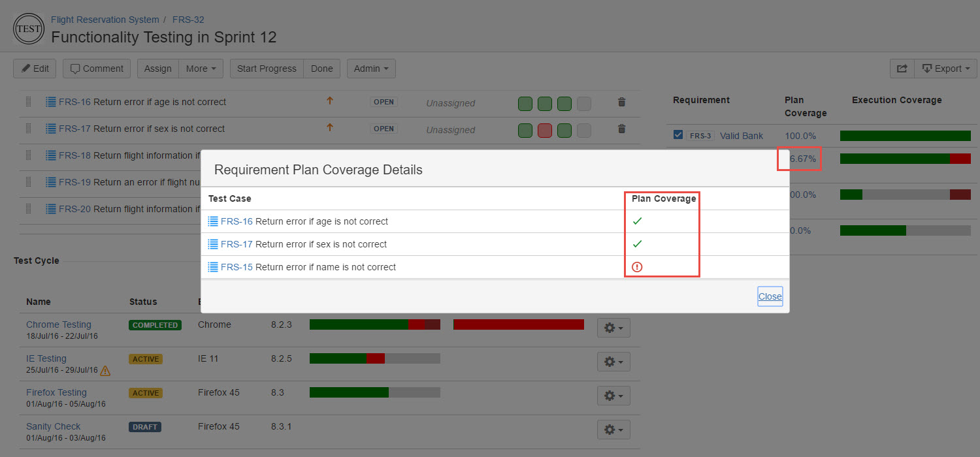The height and width of the screenshot is (457, 980).
Task: Click the warning icon under IE Testing
Action: click(105, 371)
